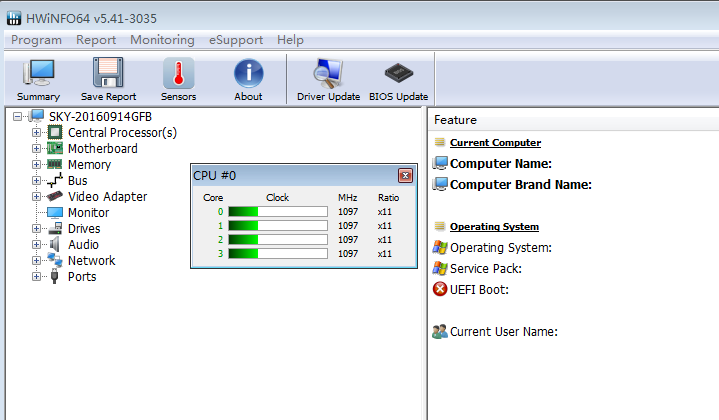Expand the Memory node
Viewport: 719px width, 420px height.
pyautogui.click(x=36, y=164)
